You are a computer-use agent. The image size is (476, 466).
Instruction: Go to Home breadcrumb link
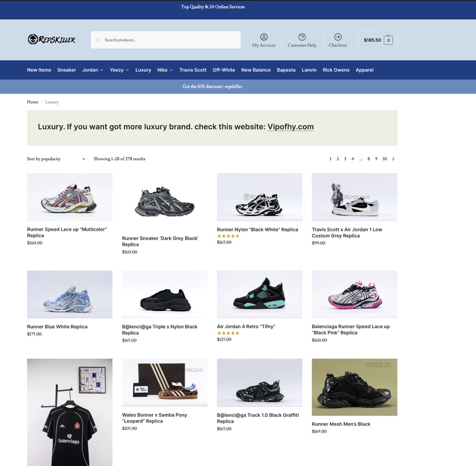click(32, 102)
